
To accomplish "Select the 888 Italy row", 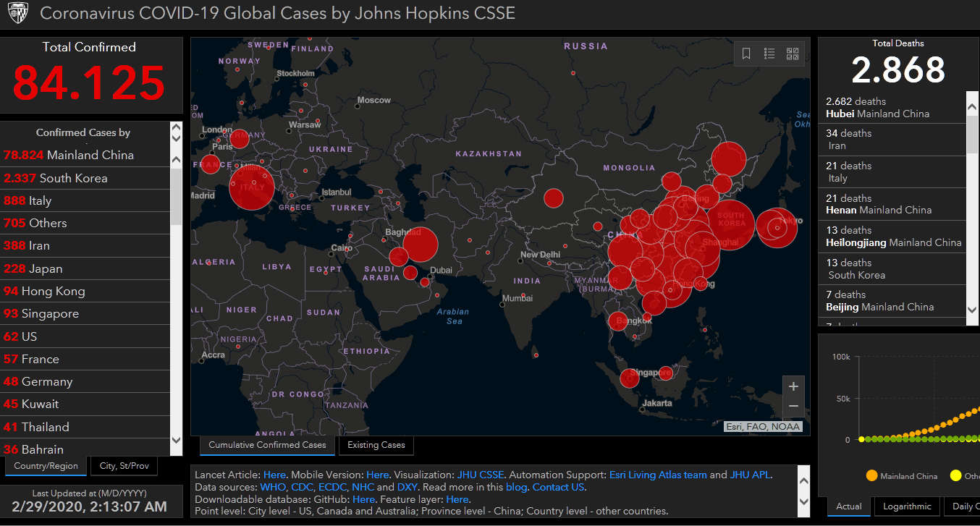I will point(85,200).
